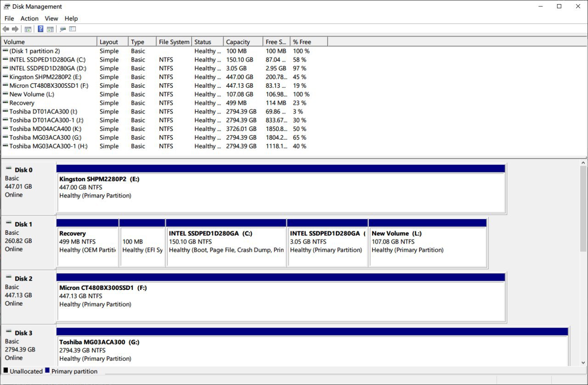Image resolution: width=588 pixels, height=385 pixels.
Task: Select volume name Toshiba MD04ACA400 (K:) in list
Action: pos(45,129)
